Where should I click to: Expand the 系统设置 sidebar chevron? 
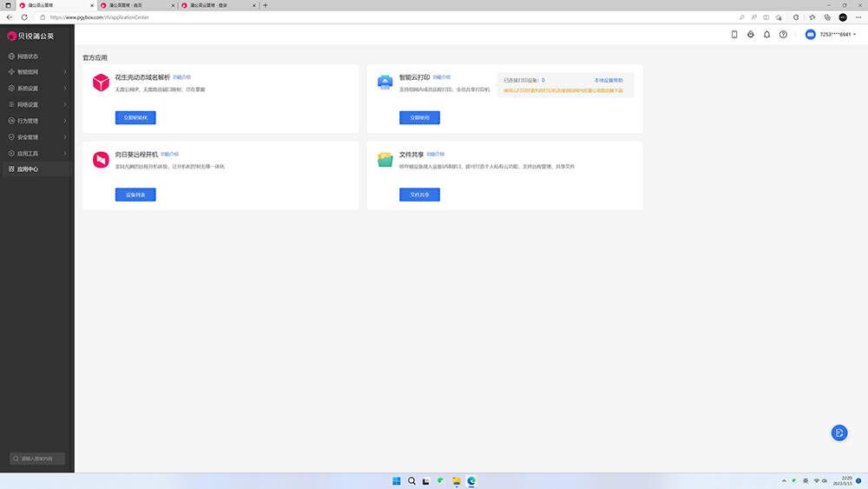click(x=65, y=88)
